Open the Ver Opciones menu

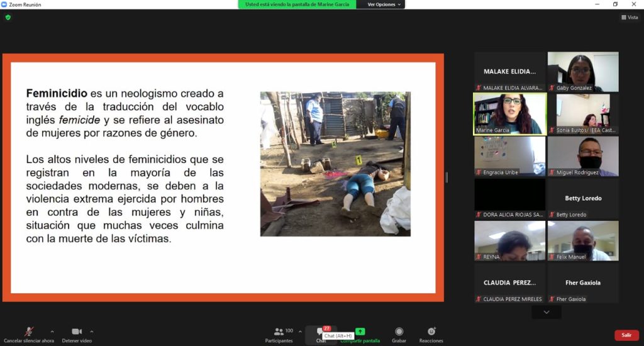tap(381, 4)
